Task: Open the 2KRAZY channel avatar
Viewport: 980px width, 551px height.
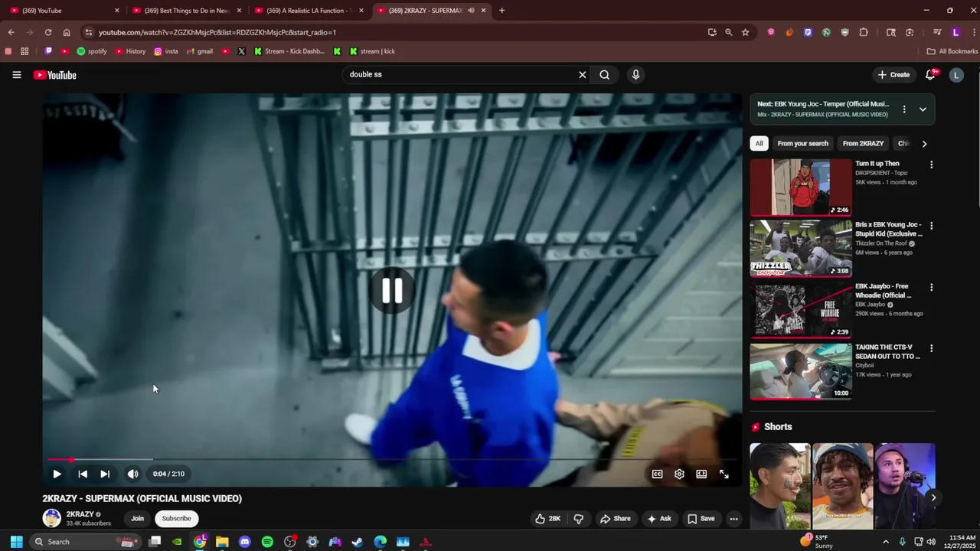Action: 51,518
